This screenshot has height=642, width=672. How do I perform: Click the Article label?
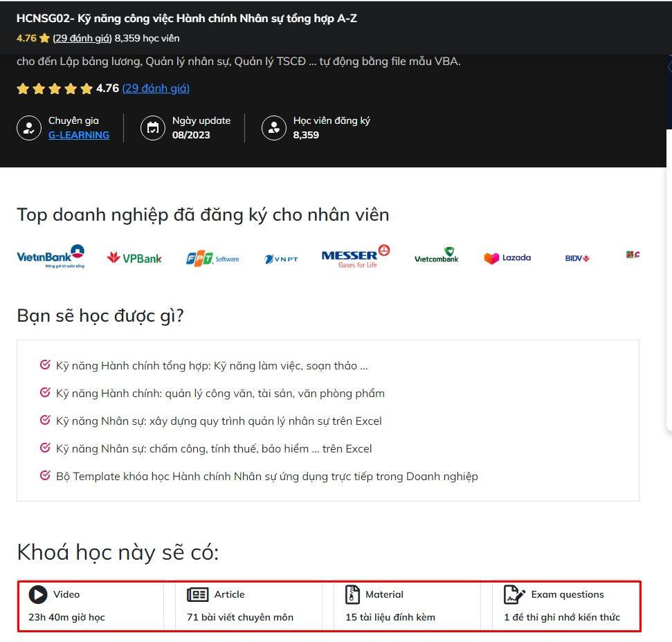coord(229,594)
